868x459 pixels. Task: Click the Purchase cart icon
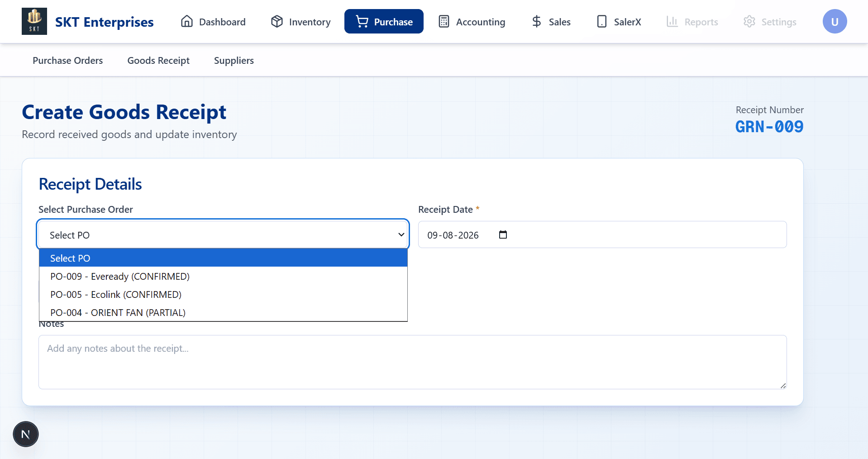362,21
